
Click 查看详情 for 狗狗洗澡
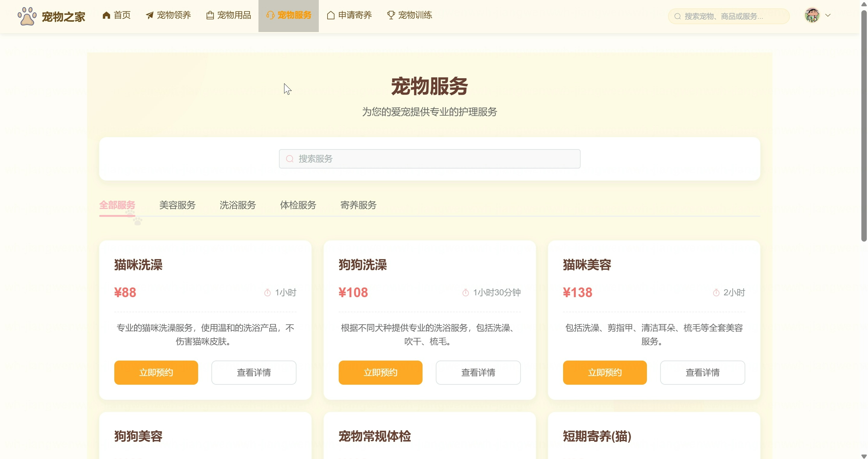[x=478, y=372]
